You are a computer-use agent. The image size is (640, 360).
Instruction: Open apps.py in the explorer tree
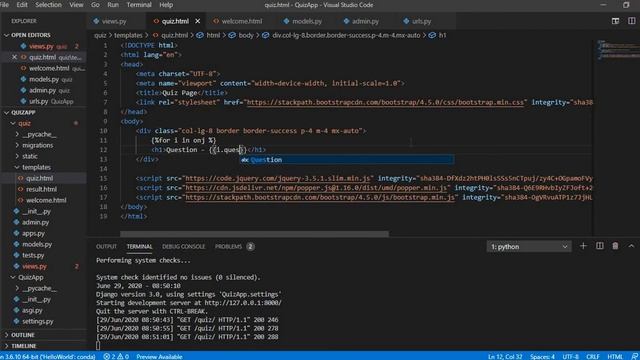click(33, 233)
